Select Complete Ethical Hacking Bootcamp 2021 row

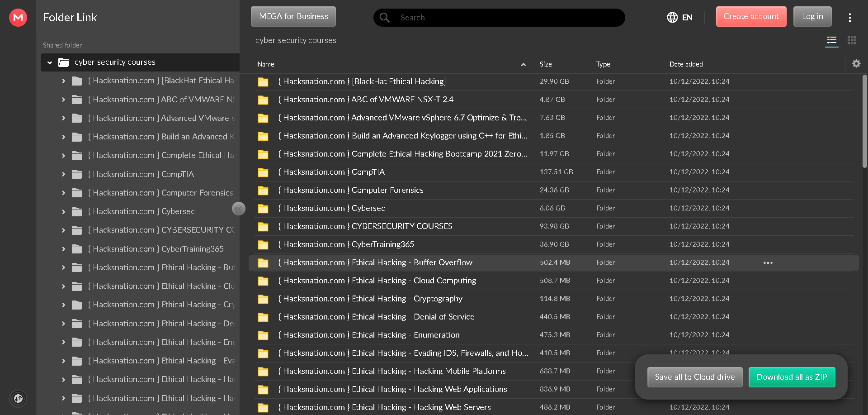pos(554,154)
